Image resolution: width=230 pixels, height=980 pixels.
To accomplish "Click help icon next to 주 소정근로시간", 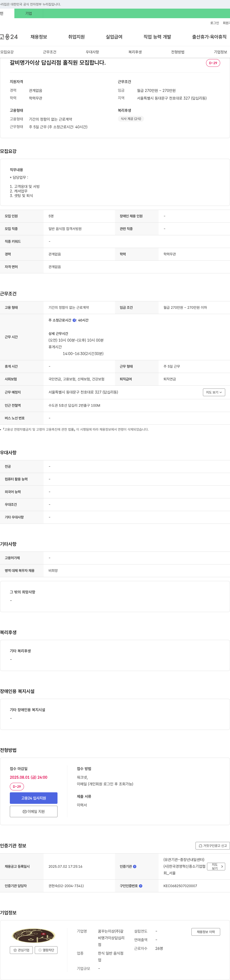I will (74, 320).
